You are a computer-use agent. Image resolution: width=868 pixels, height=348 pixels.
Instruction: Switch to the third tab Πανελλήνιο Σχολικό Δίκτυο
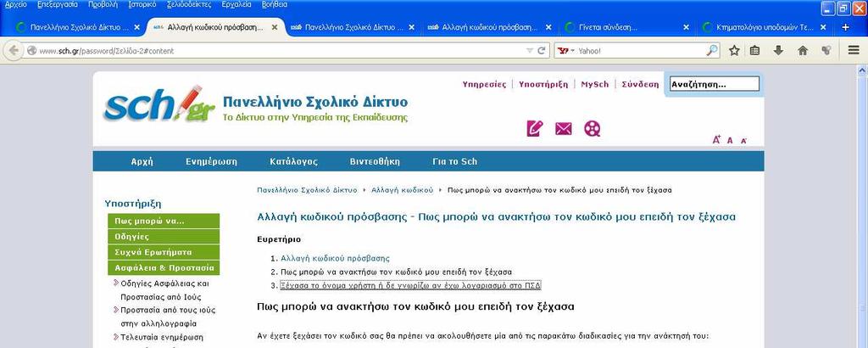[354, 27]
